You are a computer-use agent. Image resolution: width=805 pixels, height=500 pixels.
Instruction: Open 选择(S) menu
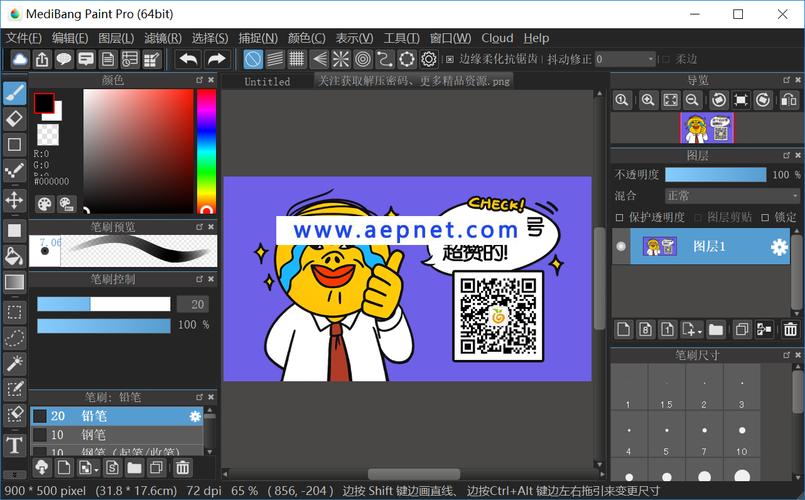[210, 39]
